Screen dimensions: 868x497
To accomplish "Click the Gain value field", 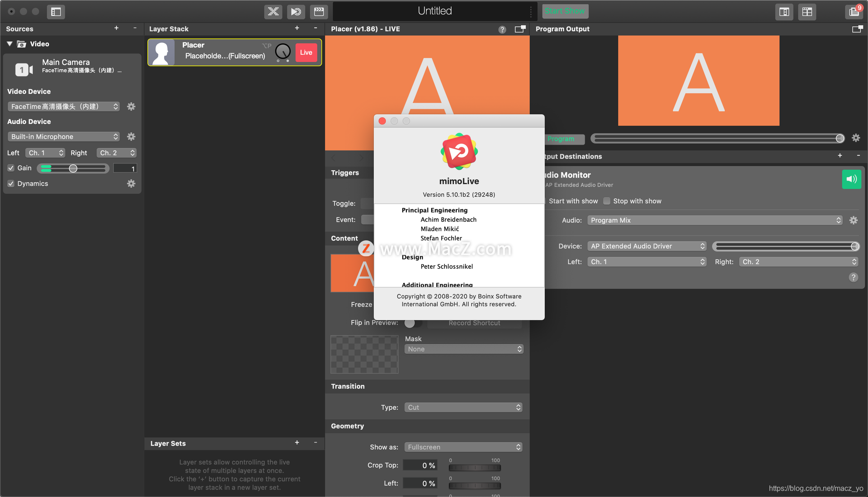I will 125,168.
